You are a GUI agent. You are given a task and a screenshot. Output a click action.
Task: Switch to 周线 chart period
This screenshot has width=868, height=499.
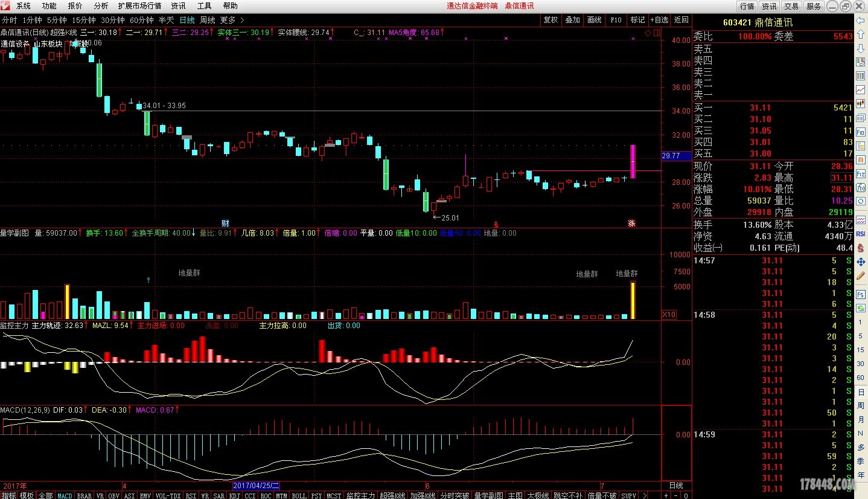[x=207, y=20]
